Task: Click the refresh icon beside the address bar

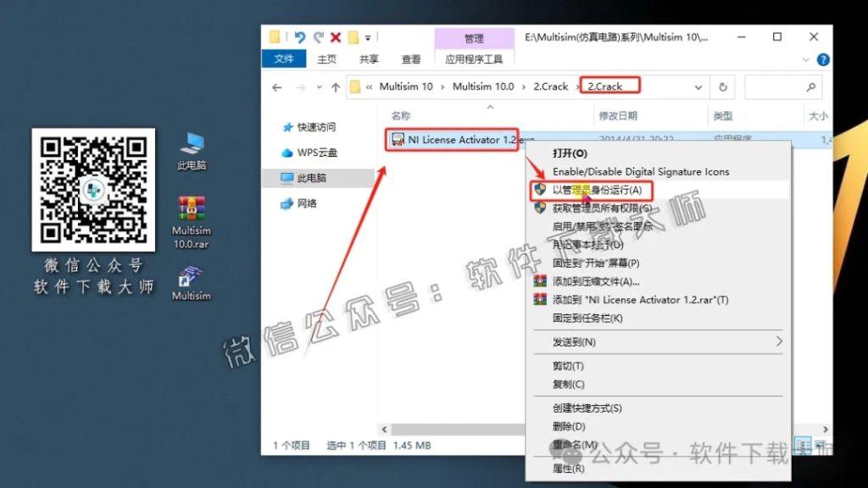Action: click(x=721, y=86)
